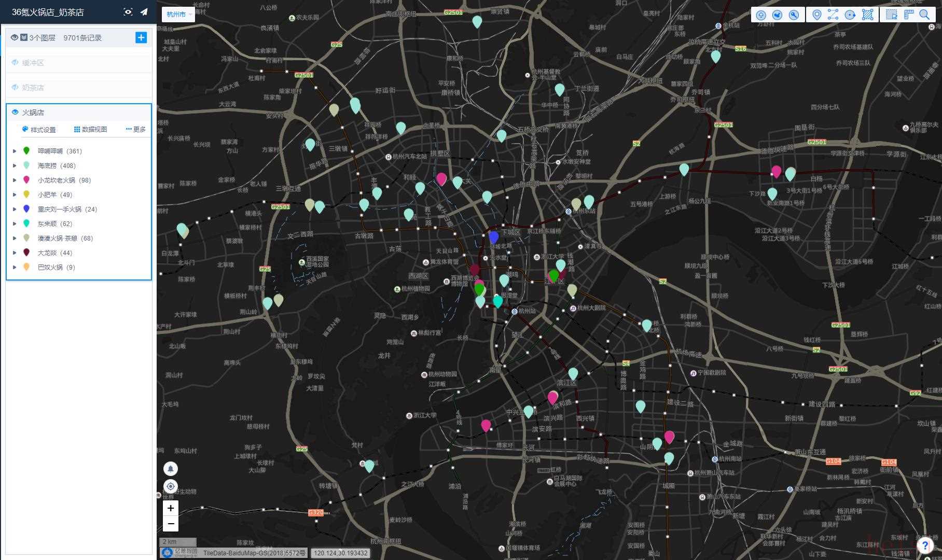Viewport: 942px width, 560px height.
Task: Select the draw polyline tool
Action: point(833,15)
